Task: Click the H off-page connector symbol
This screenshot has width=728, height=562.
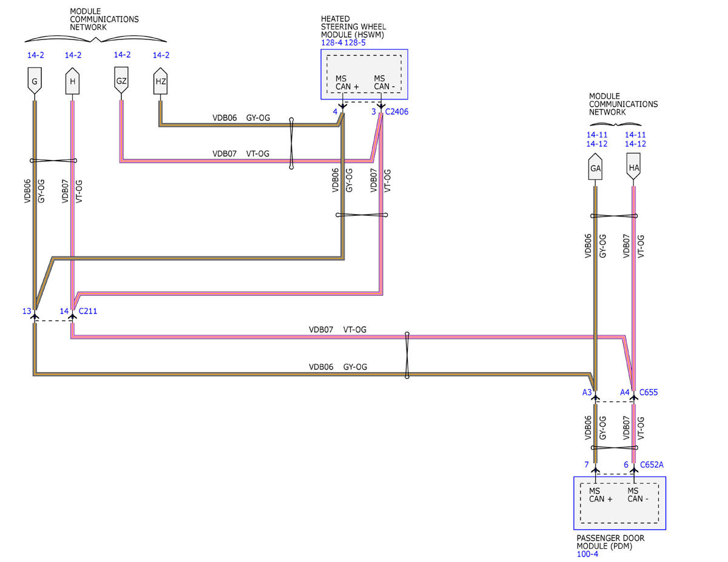Action: pyautogui.click(x=73, y=81)
